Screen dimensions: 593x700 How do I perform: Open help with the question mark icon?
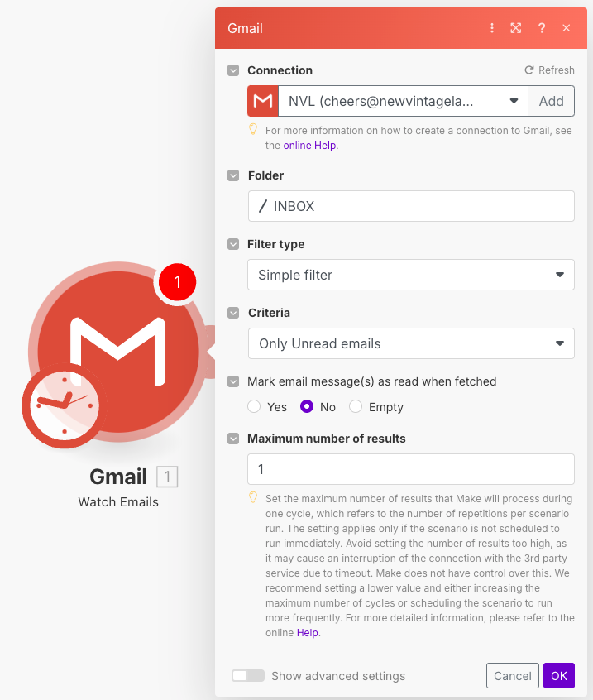(x=541, y=28)
